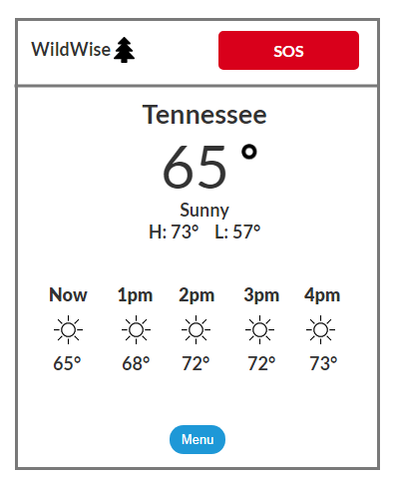394x481 pixels.
Task: Click the sun icon under Now
Action: (68, 330)
